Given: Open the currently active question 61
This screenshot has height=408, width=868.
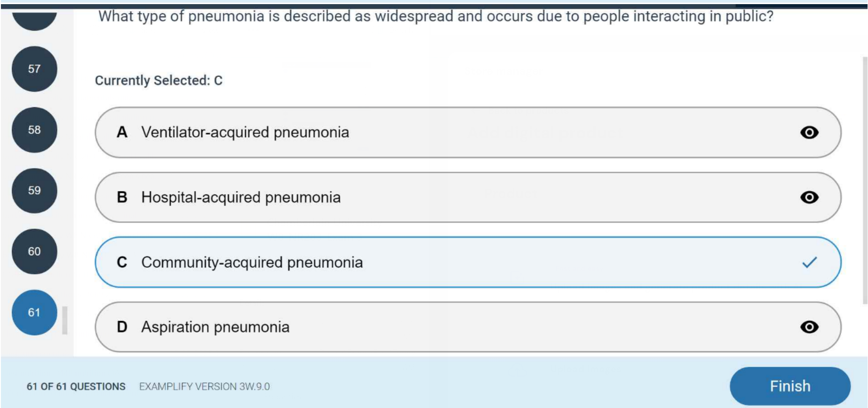Looking at the screenshot, I should coord(34,313).
